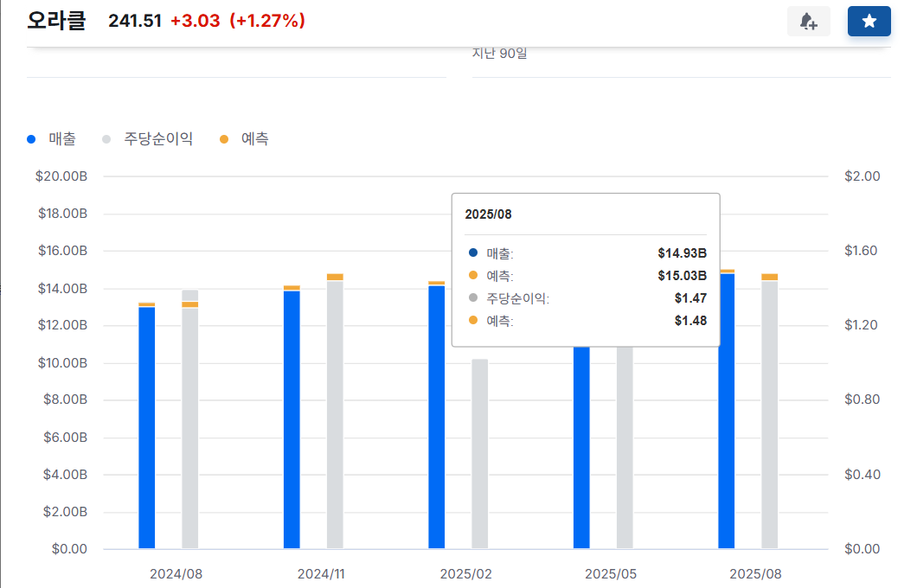Image resolution: width=917 pixels, height=588 pixels.
Task: Select the gray EPS bar for 2025/08
Action: coord(770,414)
